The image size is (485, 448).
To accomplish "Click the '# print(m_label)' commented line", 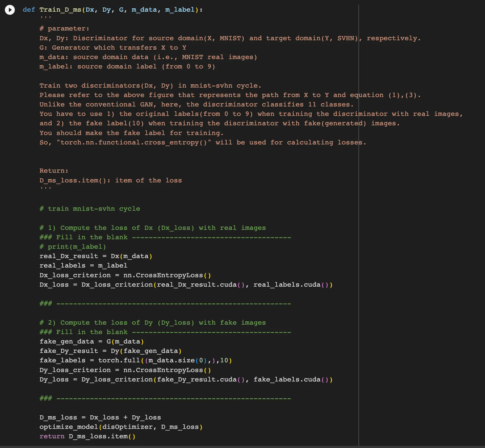I will pyautogui.click(x=73, y=247).
